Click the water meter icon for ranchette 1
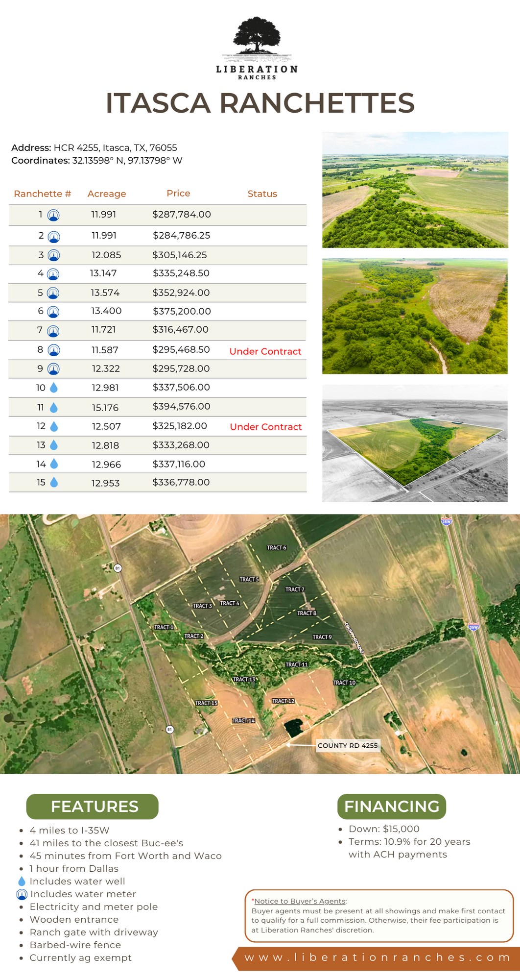The width and height of the screenshot is (520, 980). click(x=53, y=215)
